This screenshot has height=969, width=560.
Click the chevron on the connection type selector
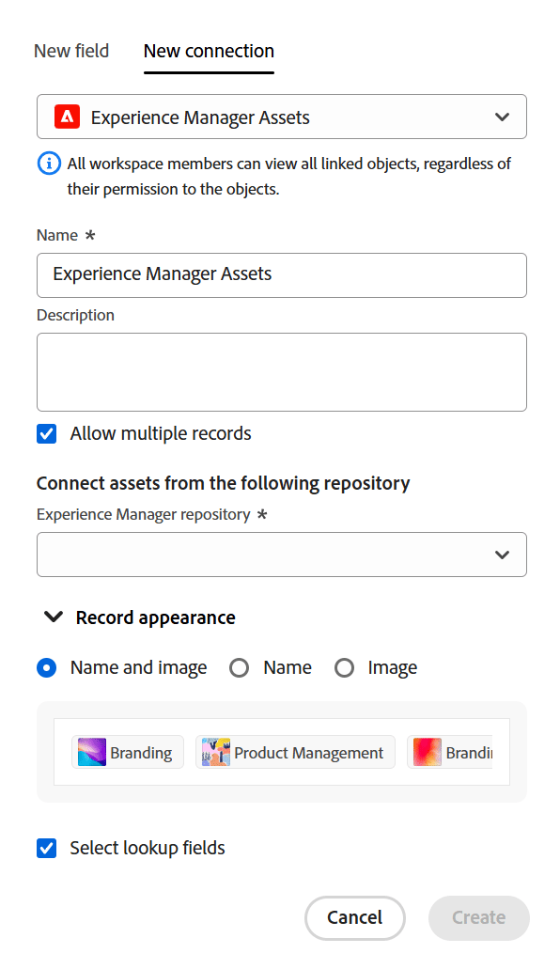(501, 117)
